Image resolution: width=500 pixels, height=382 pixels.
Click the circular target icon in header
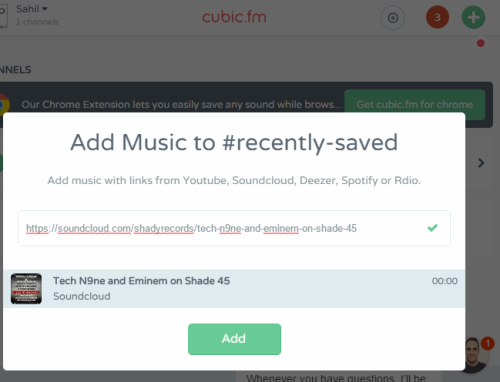(x=393, y=18)
